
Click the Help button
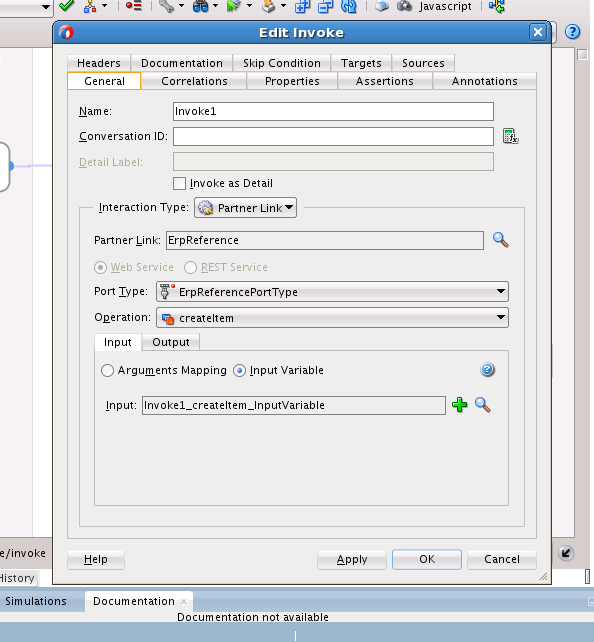pyautogui.click(x=96, y=559)
